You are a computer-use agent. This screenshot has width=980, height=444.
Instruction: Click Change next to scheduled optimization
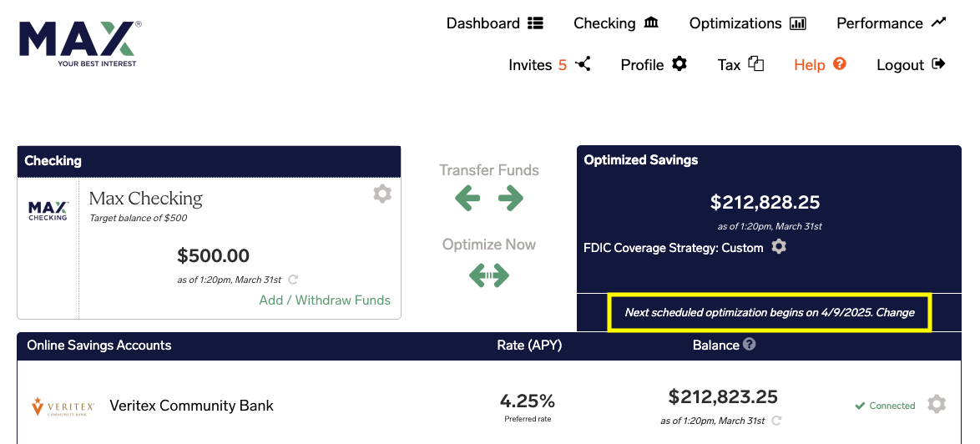[895, 312]
